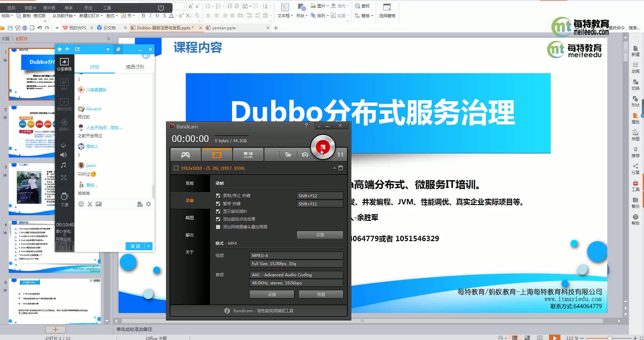
Task: Start slideshow with orange play button
Action: [554, 337]
